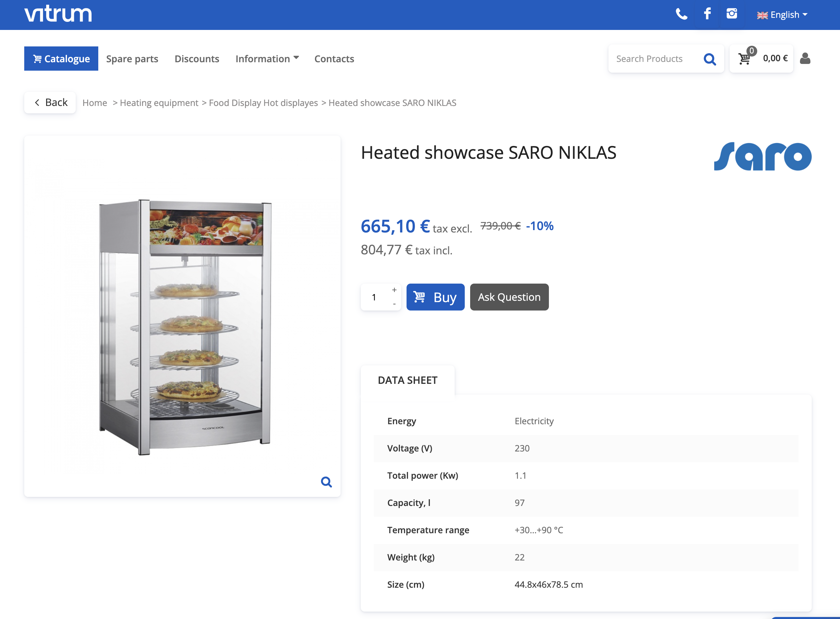
Task: Click the phone icon in header
Action: click(x=681, y=14)
